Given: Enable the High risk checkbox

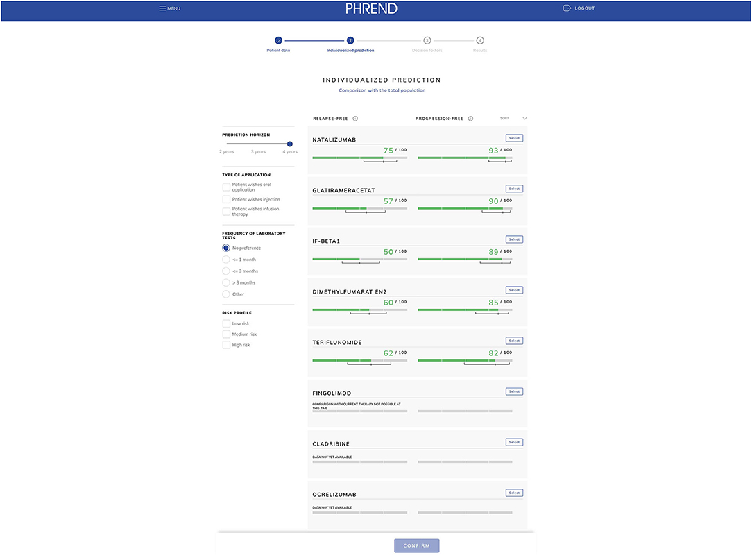Looking at the screenshot, I should coord(226,345).
